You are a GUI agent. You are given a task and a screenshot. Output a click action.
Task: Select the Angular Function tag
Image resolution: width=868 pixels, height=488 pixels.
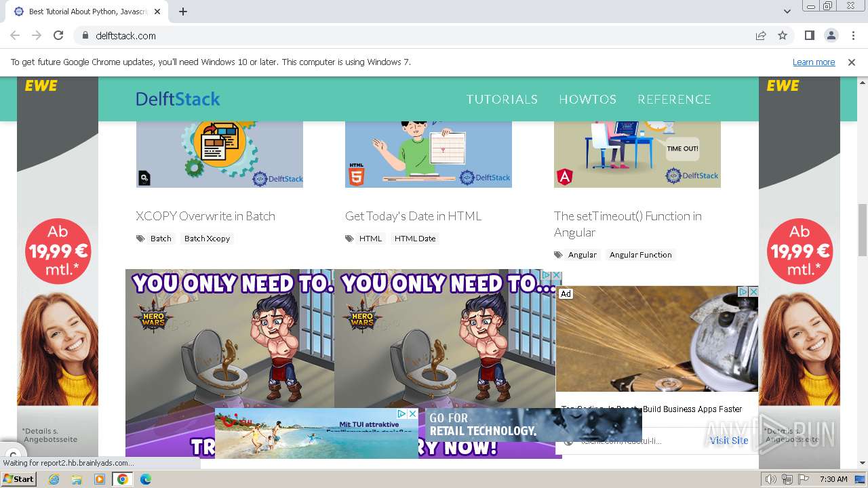point(640,255)
